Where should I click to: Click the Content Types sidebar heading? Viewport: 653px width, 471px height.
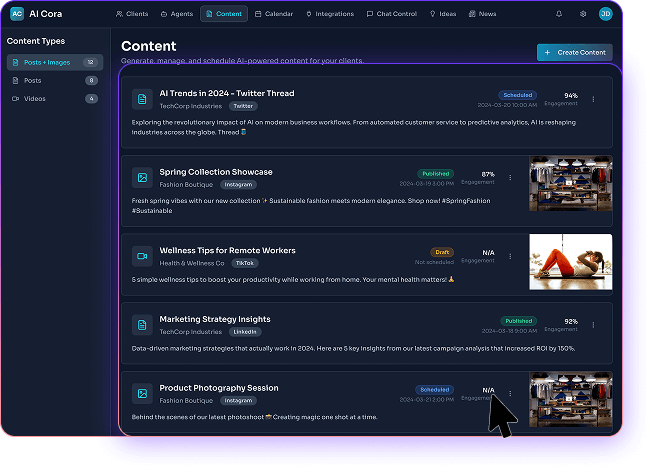click(36, 41)
